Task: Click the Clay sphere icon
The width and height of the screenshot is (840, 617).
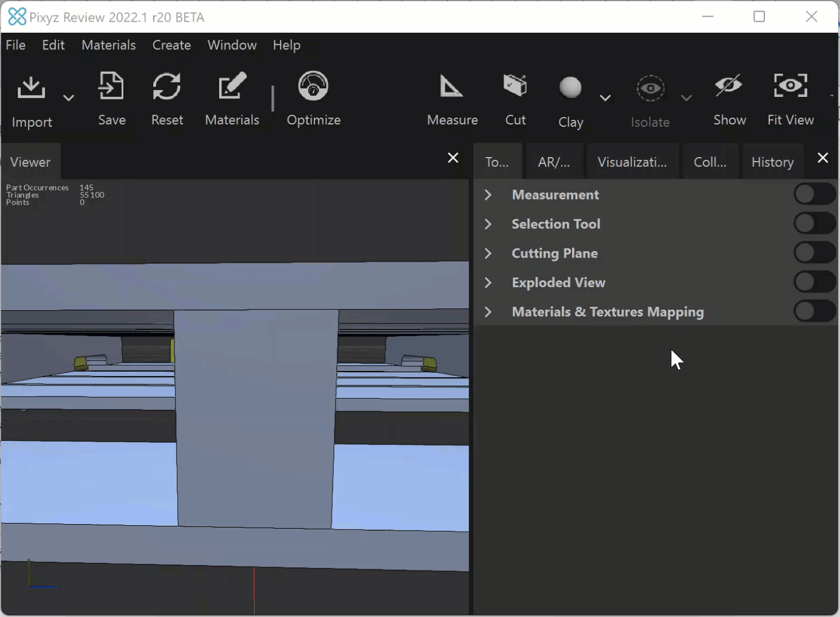Action: point(570,88)
